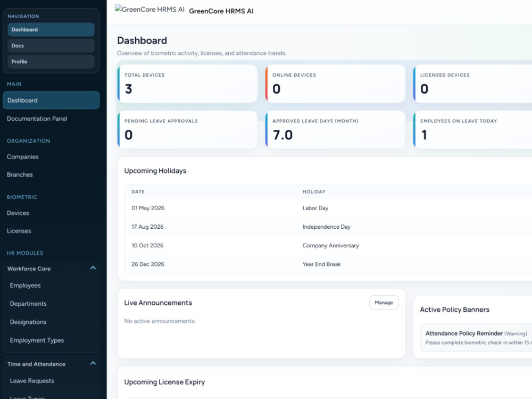Click the 'Upcoming Holidays' heading
This screenshot has height=399, width=532.
(155, 171)
